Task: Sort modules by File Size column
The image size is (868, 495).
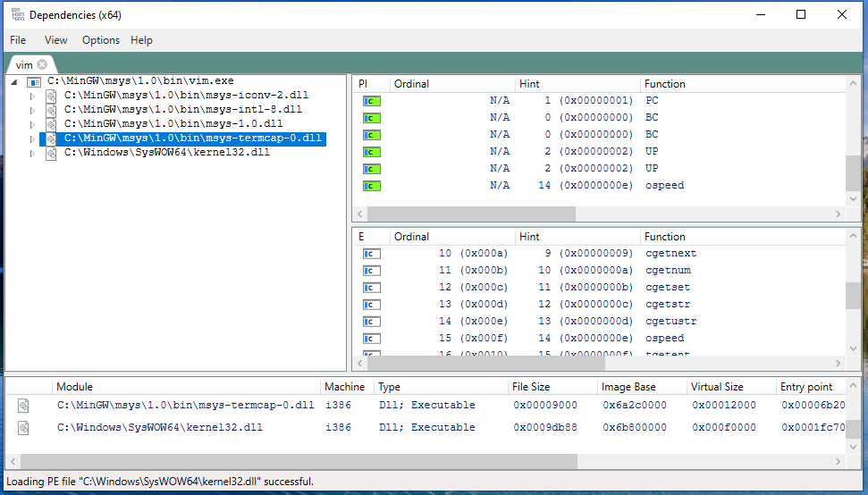Action: pyautogui.click(x=536, y=387)
